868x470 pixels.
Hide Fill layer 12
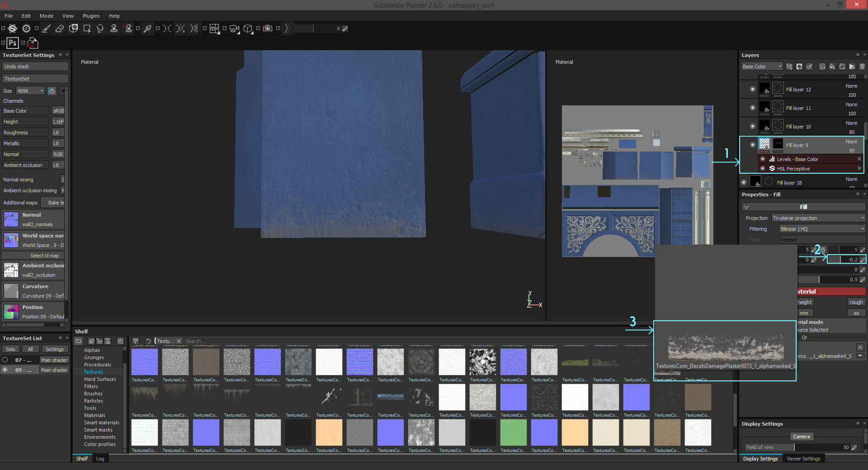click(753, 90)
